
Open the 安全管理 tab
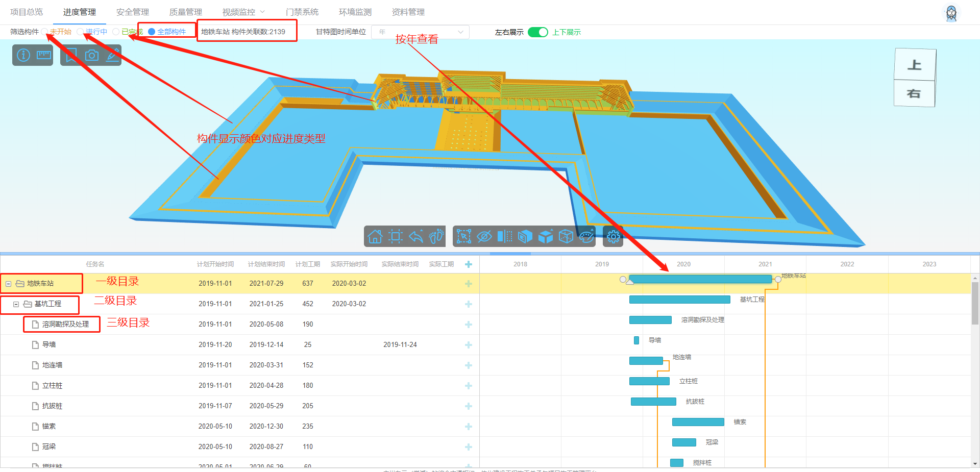(x=133, y=12)
